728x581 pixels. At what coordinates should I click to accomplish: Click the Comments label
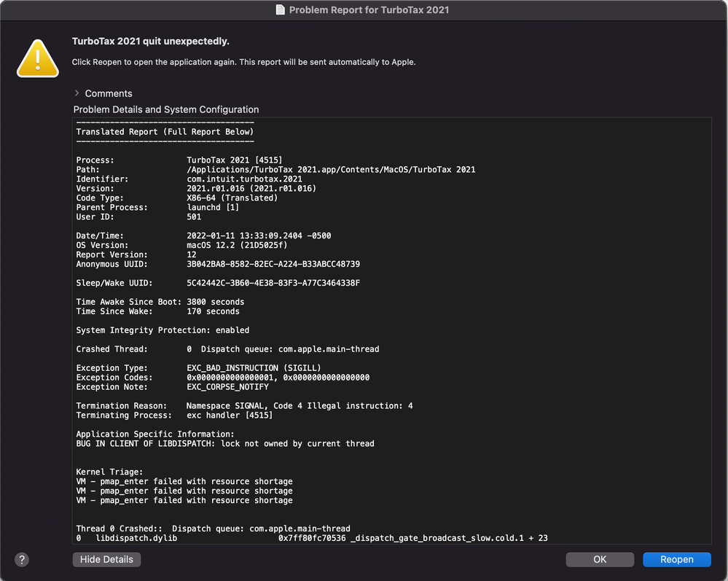[109, 93]
